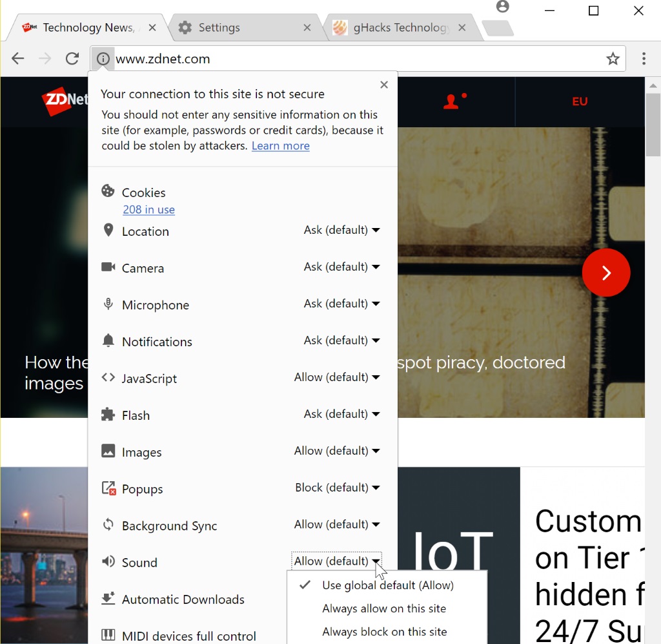This screenshot has height=644, width=661.
Task: Click the Camera icon
Action: coord(108,267)
